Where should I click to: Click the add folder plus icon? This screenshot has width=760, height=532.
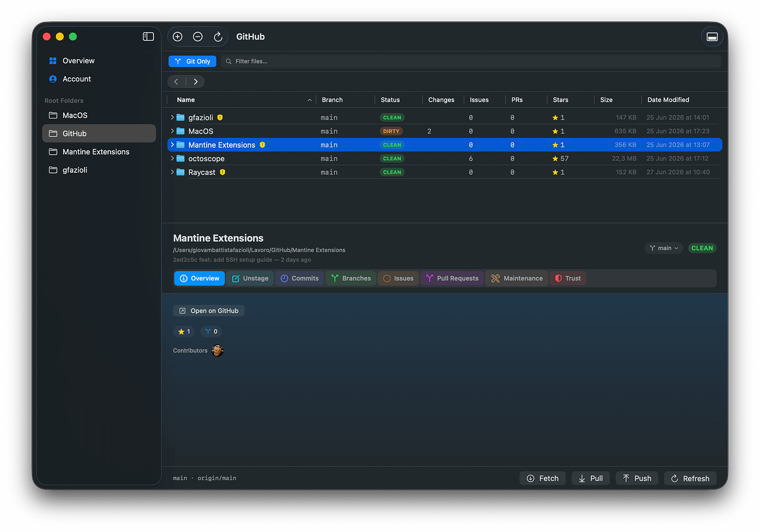177,37
